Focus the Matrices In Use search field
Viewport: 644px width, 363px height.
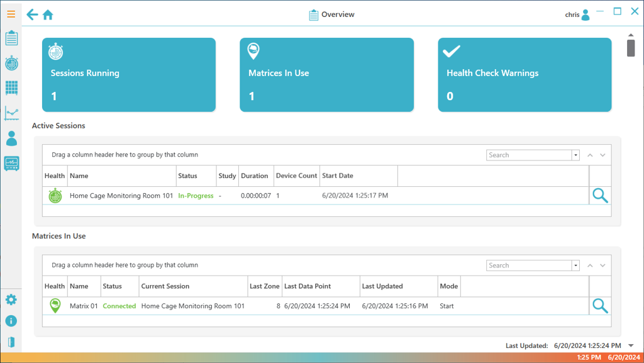(529, 265)
